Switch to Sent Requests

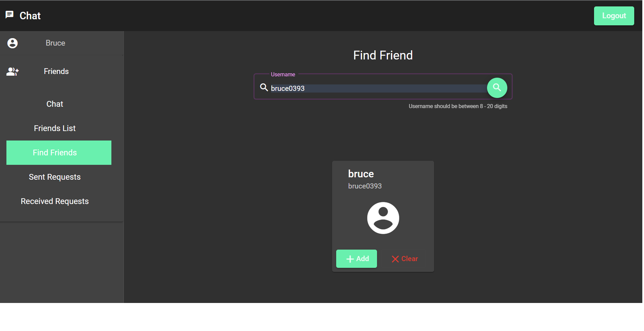tap(54, 177)
